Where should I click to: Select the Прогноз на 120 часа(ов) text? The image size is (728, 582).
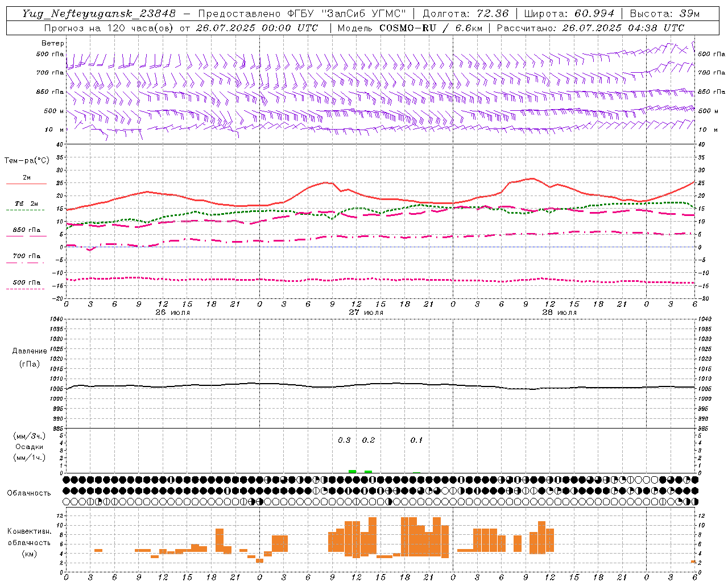(109, 28)
